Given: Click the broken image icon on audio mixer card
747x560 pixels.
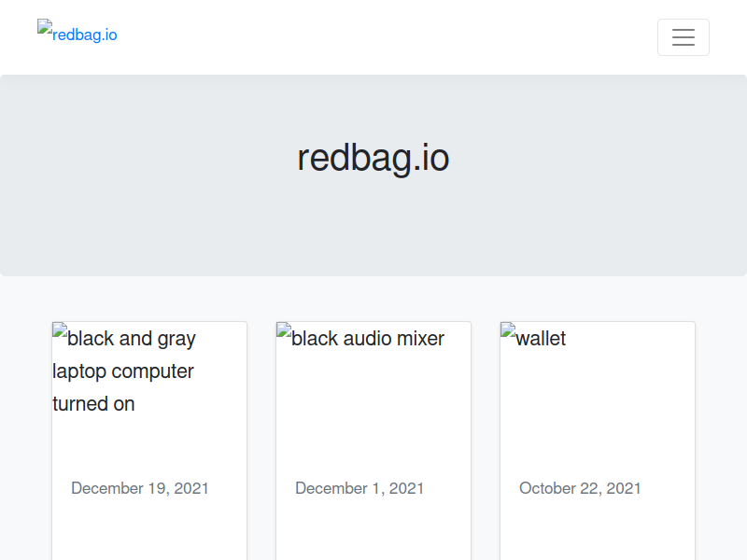Looking at the screenshot, I should (x=284, y=330).
